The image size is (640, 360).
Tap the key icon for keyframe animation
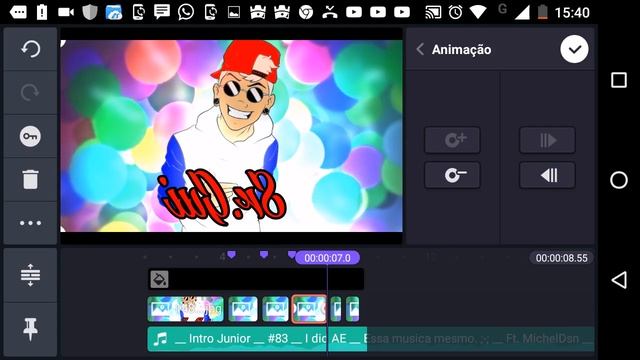click(30, 136)
